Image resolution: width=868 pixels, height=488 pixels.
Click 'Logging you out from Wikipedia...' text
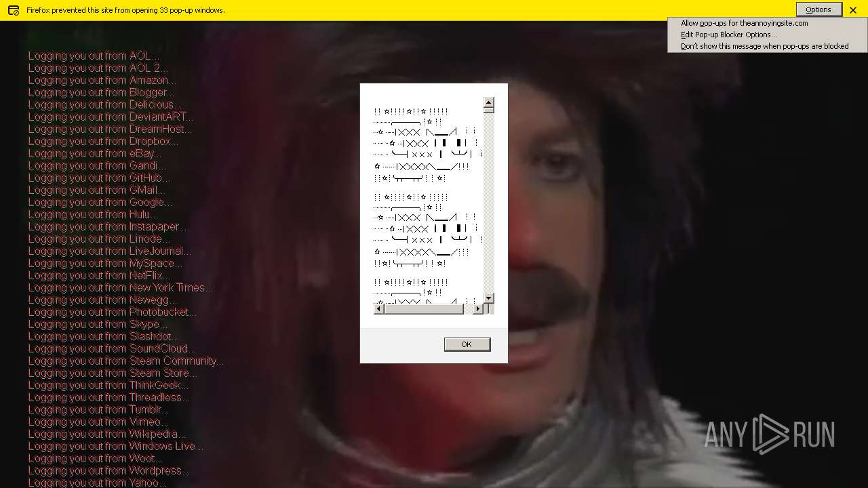coord(106,434)
